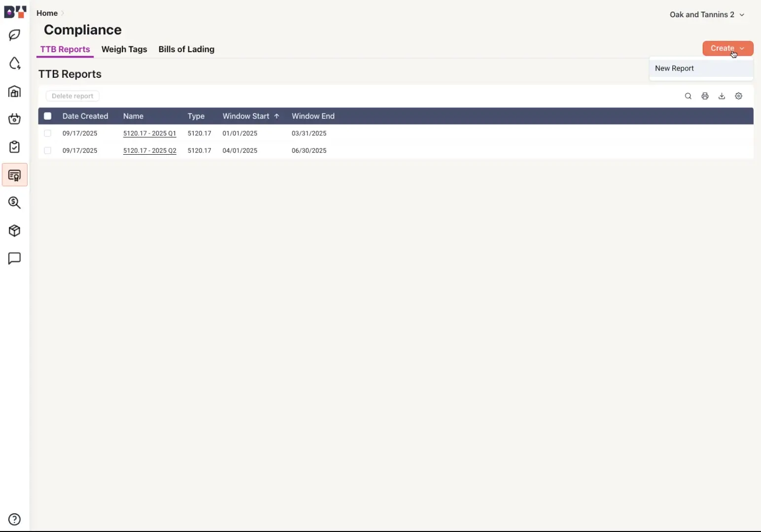761x532 pixels.
Task: Click the Name column header
Action: pyautogui.click(x=133, y=116)
